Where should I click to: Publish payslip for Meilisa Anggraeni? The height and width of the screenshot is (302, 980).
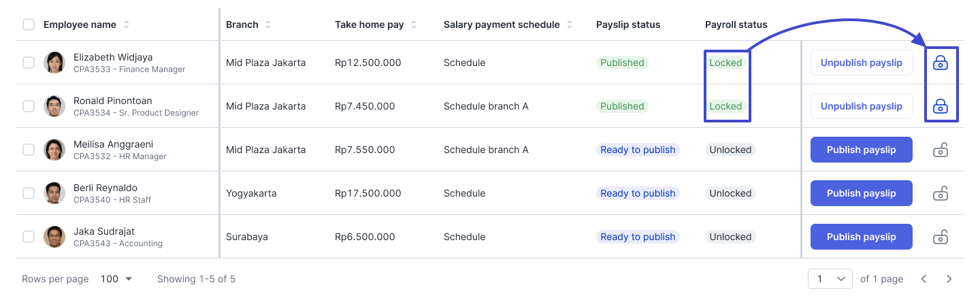861,150
